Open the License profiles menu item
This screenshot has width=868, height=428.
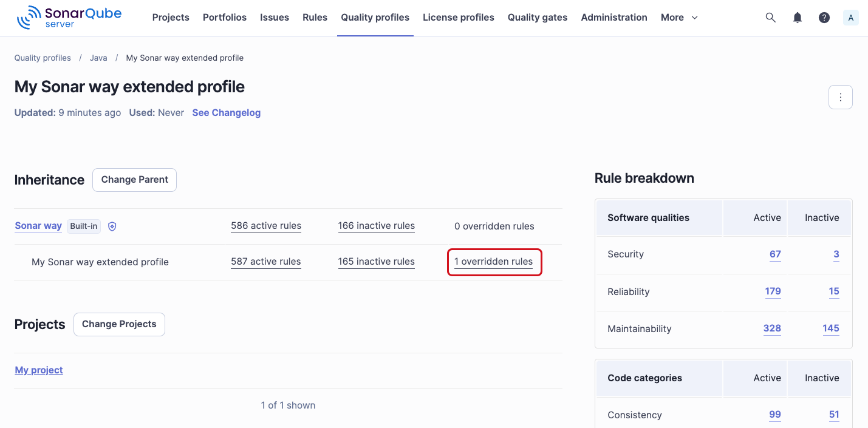tap(459, 18)
